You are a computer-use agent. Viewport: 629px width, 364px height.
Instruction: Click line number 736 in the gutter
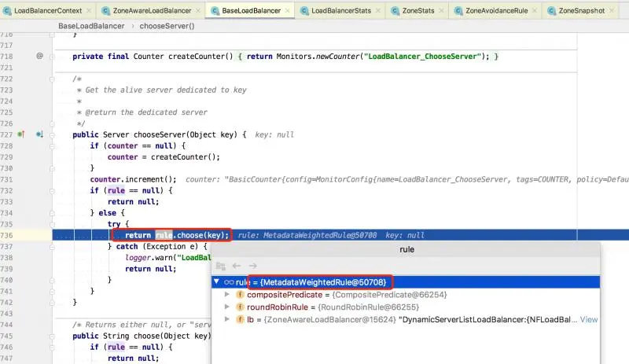(x=6, y=235)
